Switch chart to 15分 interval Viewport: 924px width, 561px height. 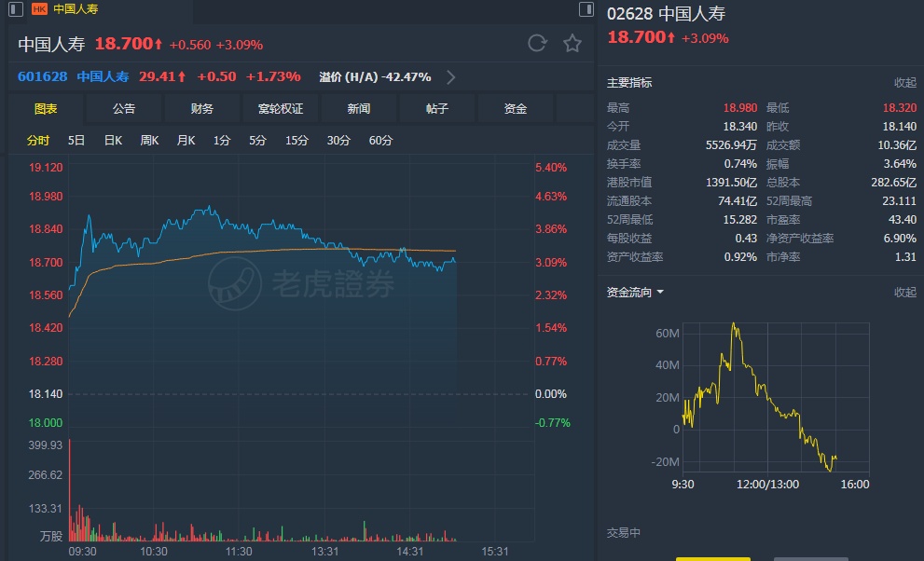[297, 141]
